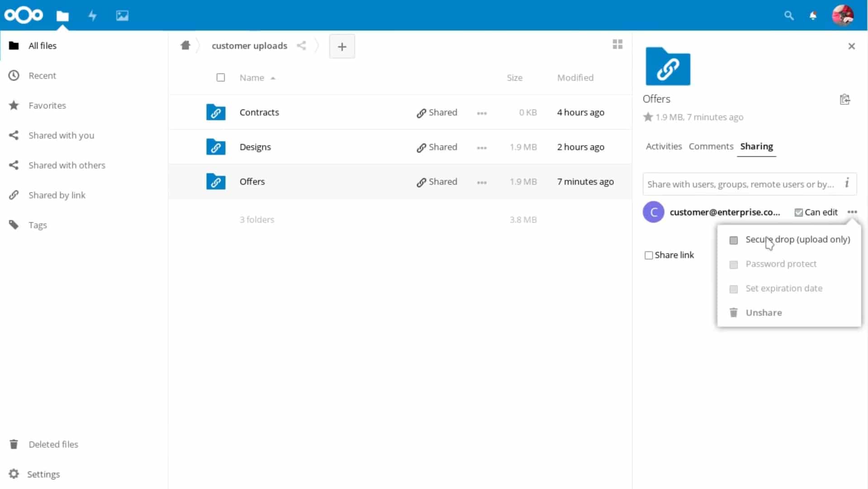Click the Offers folder thumbnail in sidebar
868x489 pixels.
click(x=668, y=66)
